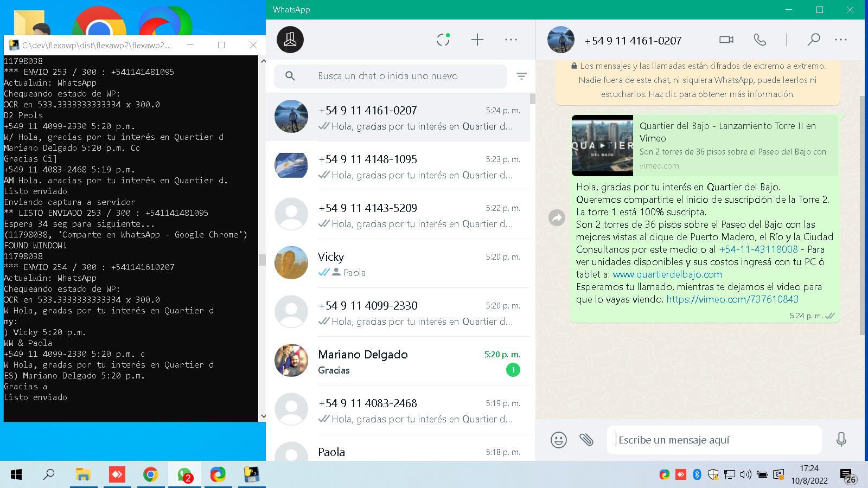Click the network tray icon

pyautogui.click(x=730, y=475)
